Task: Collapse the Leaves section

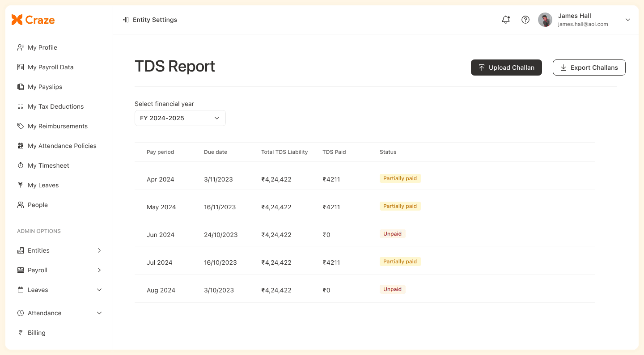Action: (99, 290)
